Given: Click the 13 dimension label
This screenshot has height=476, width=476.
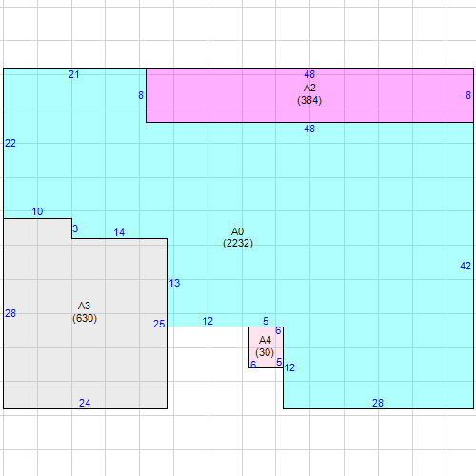Looking at the screenshot, I should coord(174,283).
